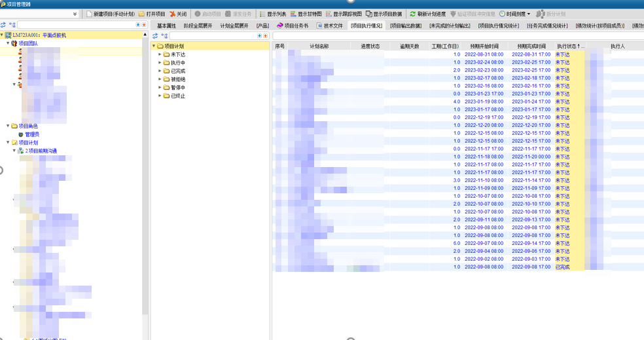Click the blue down-arrow in the middle search box
The height and width of the screenshot is (340, 644).
tap(260, 36)
